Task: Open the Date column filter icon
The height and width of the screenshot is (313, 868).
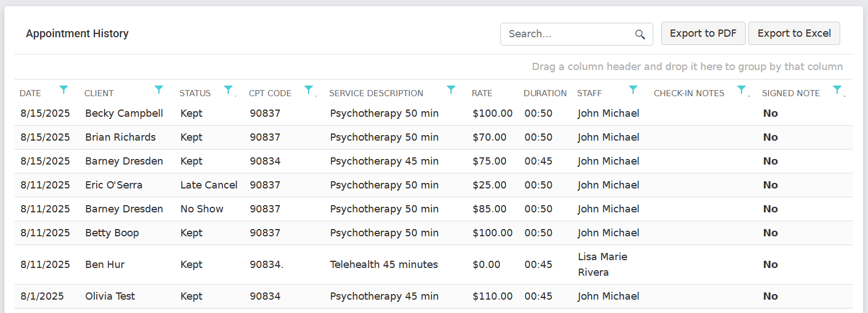Action: coord(64,90)
